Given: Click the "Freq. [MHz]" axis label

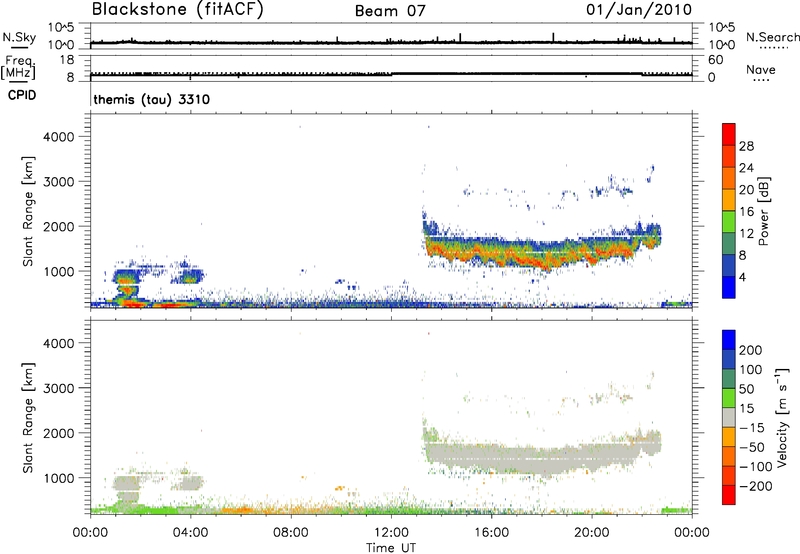Looking at the screenshot, I should (x=18, y=67).
